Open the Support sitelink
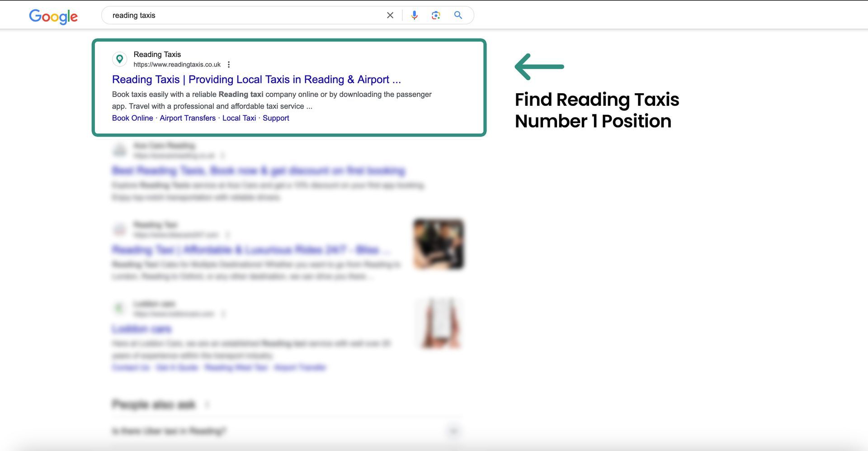868x451 pixels. click(276, 118)
